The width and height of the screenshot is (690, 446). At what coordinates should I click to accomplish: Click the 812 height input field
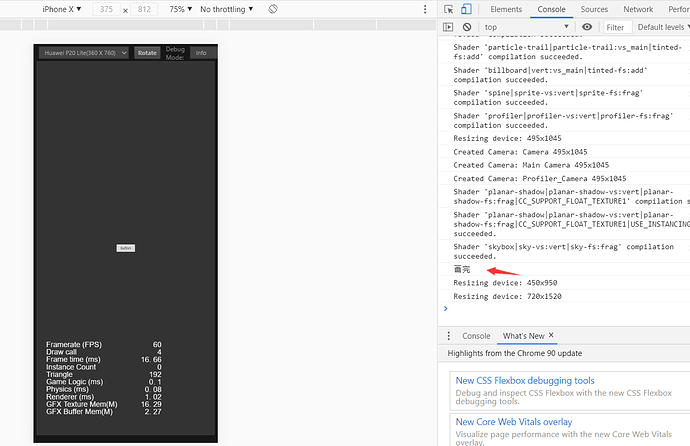[x=144, y=9]
